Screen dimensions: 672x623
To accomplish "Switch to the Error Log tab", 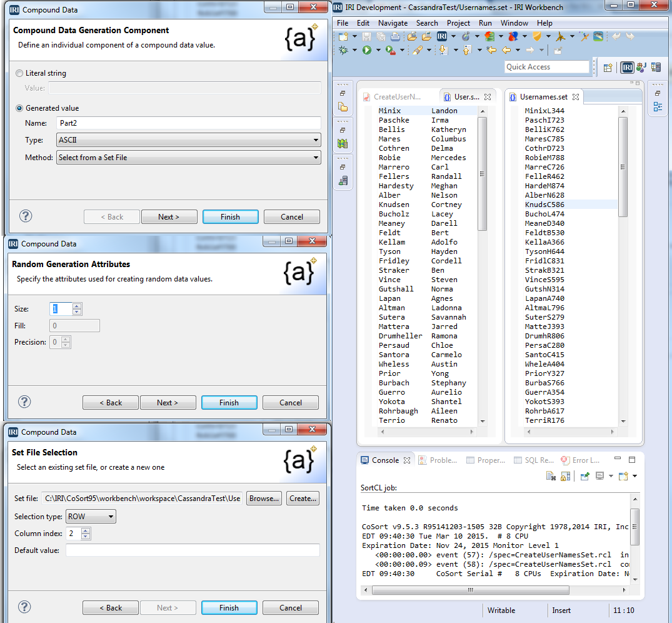I will [580, 460].
